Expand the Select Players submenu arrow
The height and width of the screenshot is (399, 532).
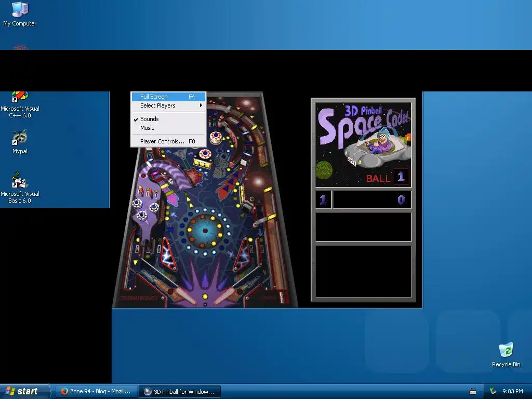(x=201, y=105)
